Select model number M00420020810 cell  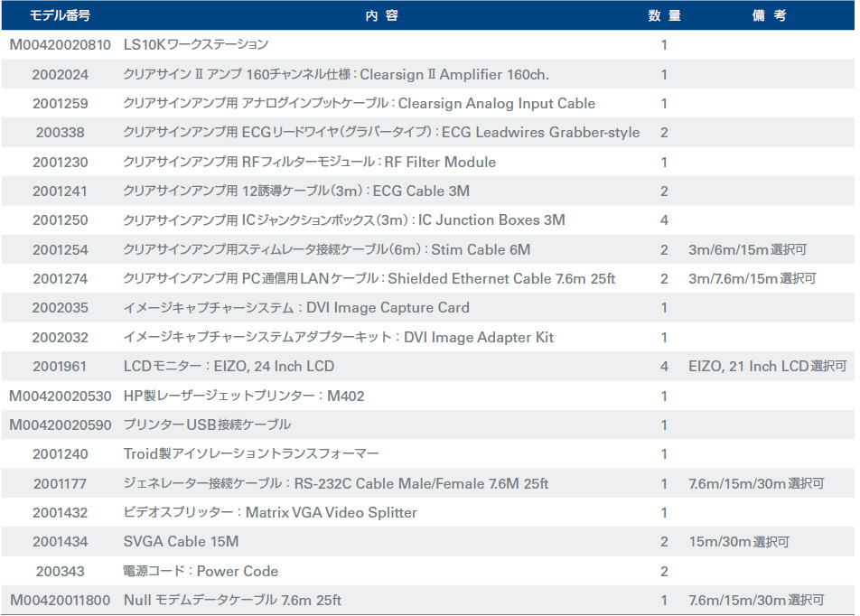pos(60,44)
